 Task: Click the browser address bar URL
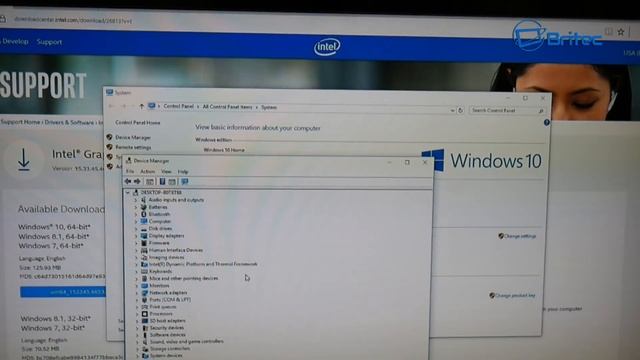pos(73,20)
